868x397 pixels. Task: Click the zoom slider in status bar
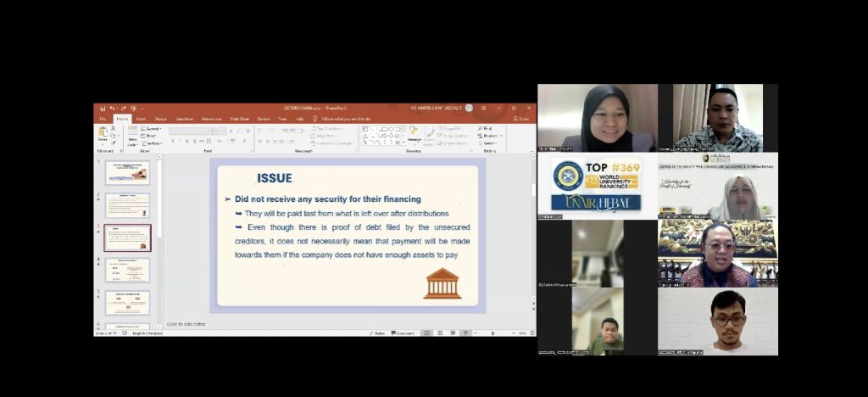[x=492, y=333]
